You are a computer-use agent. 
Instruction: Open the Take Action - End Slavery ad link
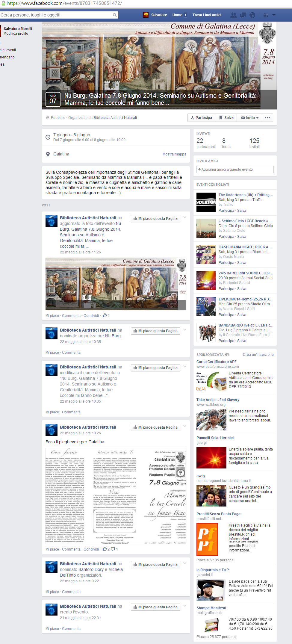click(218, 400)
